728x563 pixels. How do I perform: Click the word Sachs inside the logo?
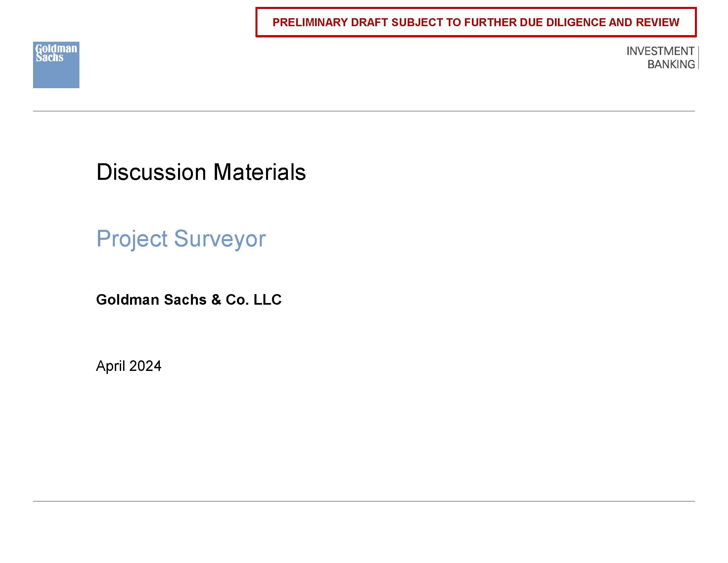point(49,58)
